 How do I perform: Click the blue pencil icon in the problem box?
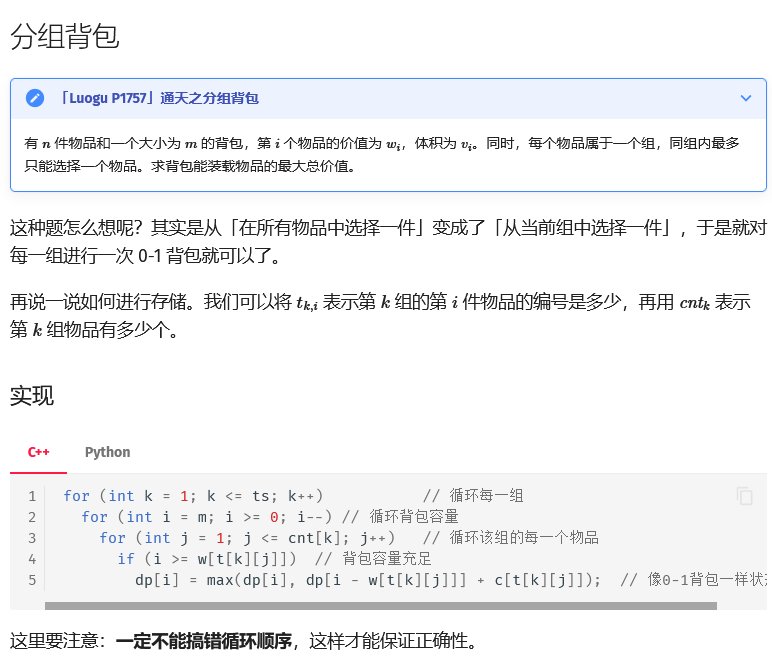[35, 98]
